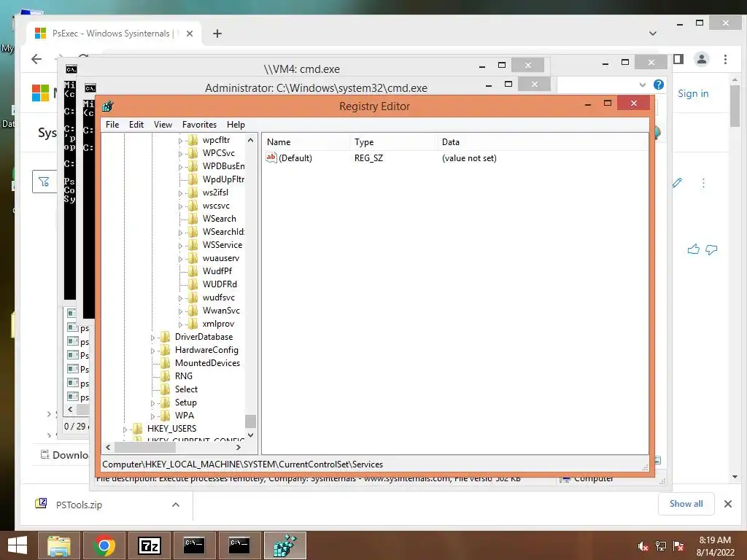Click the edit pencil icon on page
The image size is (747, 560).
[678, 183]
